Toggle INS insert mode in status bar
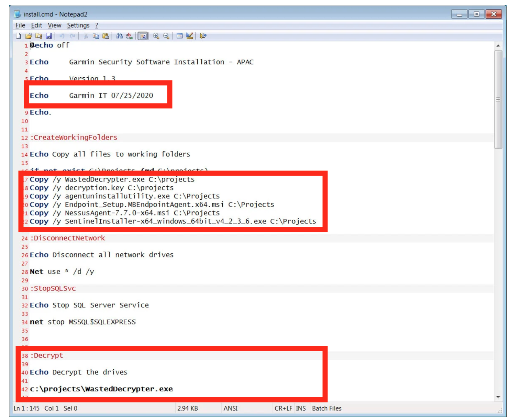Viewport: 510px width, 420px height. tap(301, 408)
